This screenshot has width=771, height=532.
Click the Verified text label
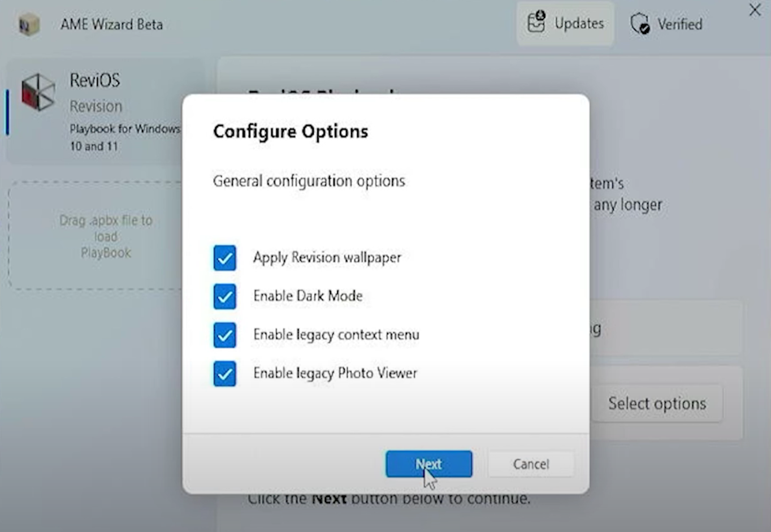tap(679, 24)
